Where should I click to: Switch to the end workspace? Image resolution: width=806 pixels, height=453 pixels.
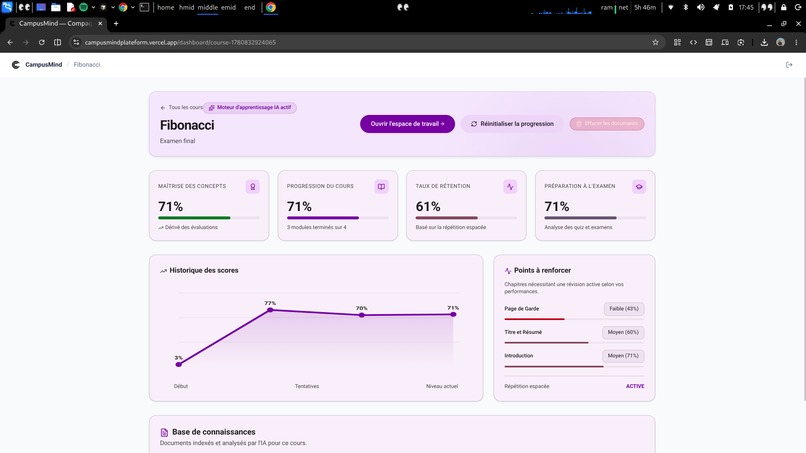(250, 7)
